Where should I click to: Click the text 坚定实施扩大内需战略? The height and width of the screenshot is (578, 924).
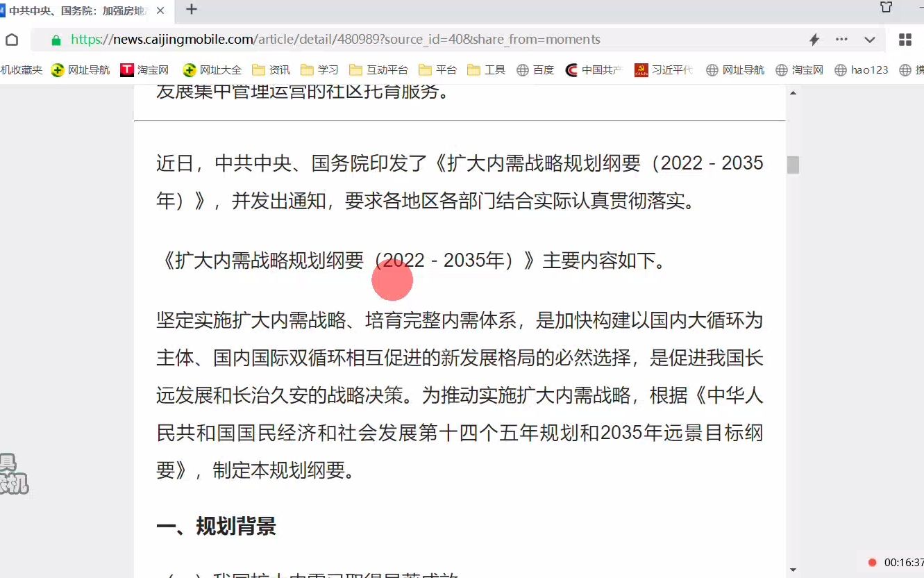[x=251, y=320]
